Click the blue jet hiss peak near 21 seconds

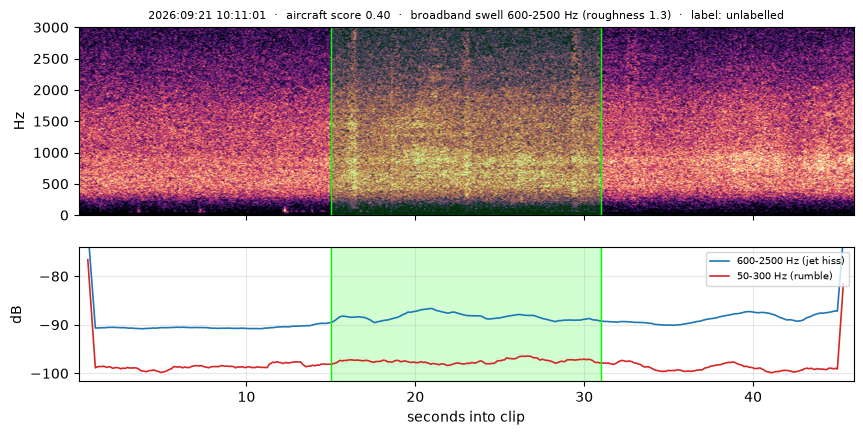tap(431, 308)
